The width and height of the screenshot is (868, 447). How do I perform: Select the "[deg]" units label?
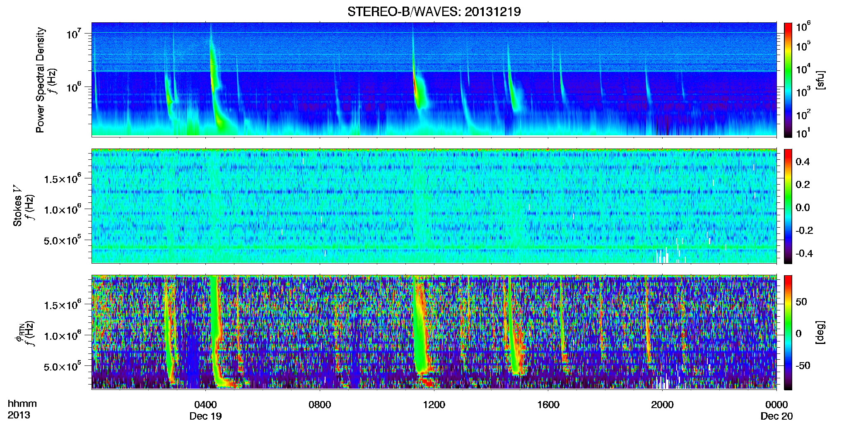point(820,332)
